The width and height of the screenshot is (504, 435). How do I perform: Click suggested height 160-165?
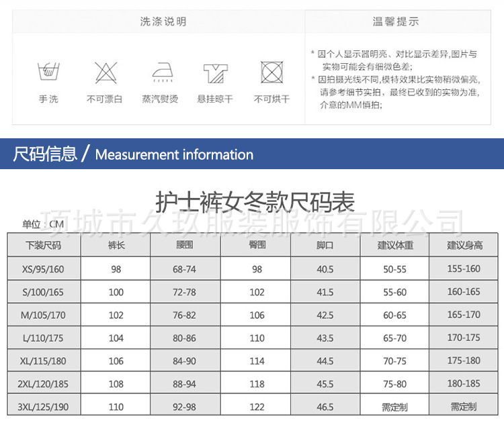tap(464, 291)
